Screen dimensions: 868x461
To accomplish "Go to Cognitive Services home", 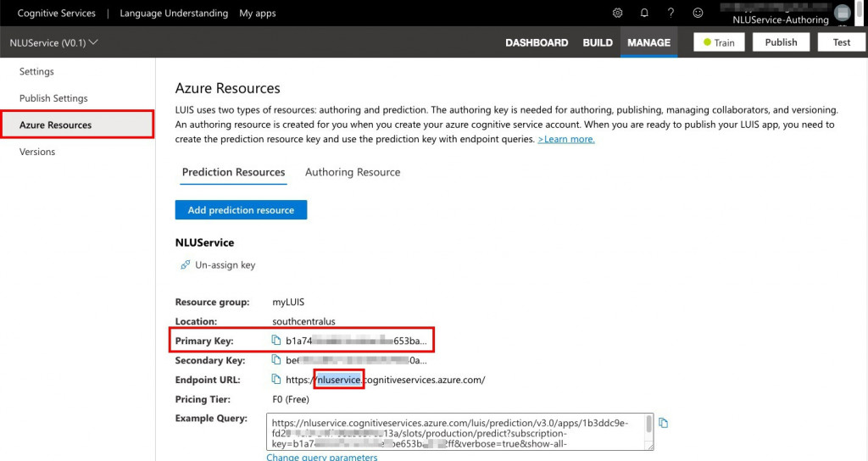I will click(57, 13).
